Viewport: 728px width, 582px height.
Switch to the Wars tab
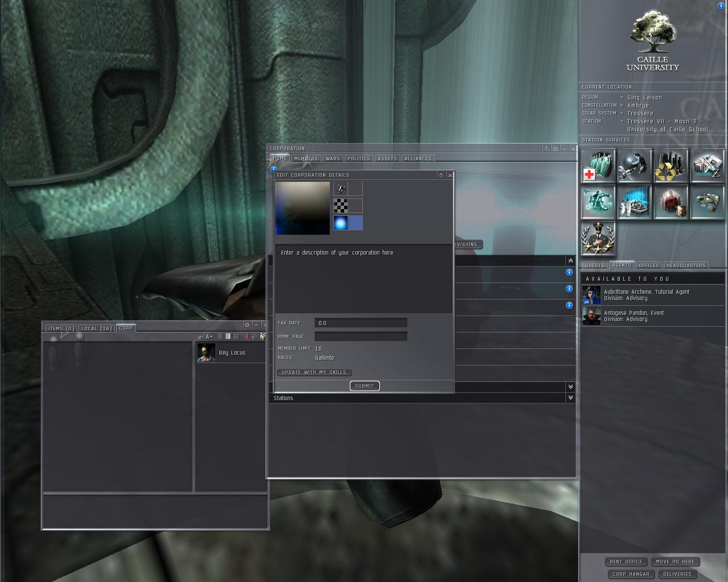333,159
